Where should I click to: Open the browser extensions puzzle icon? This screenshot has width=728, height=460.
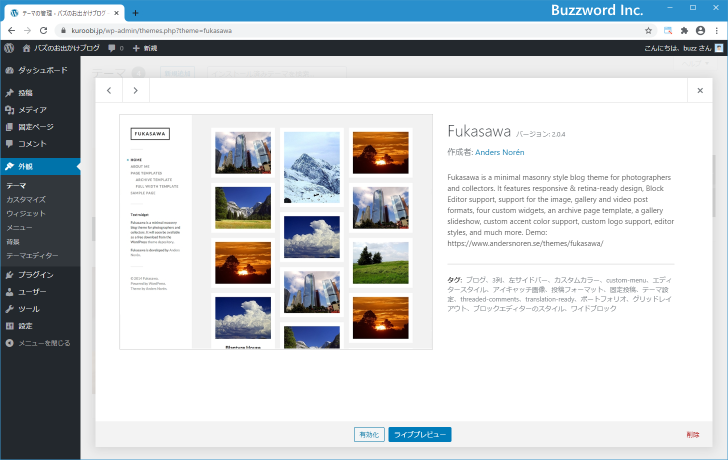[684, 31]
